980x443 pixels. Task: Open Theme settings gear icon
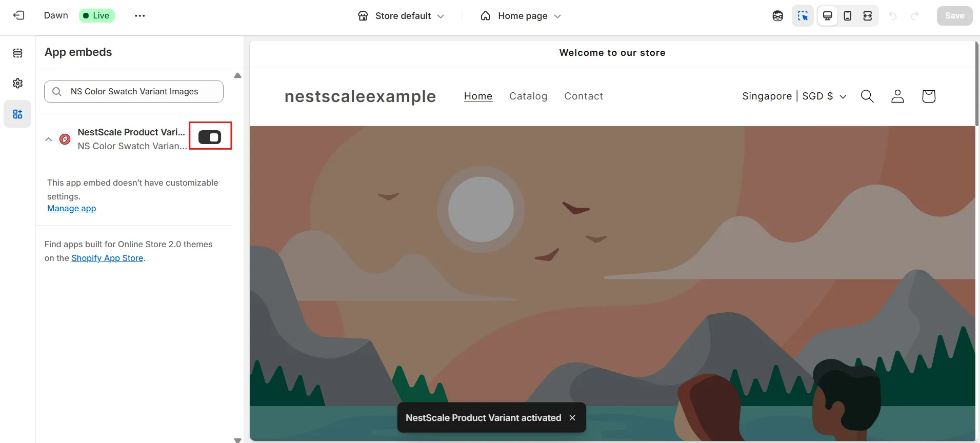(x=18, y=83)
